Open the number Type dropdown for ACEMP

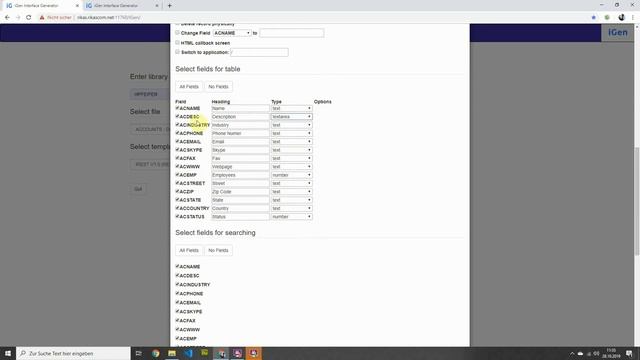[291, 175]
